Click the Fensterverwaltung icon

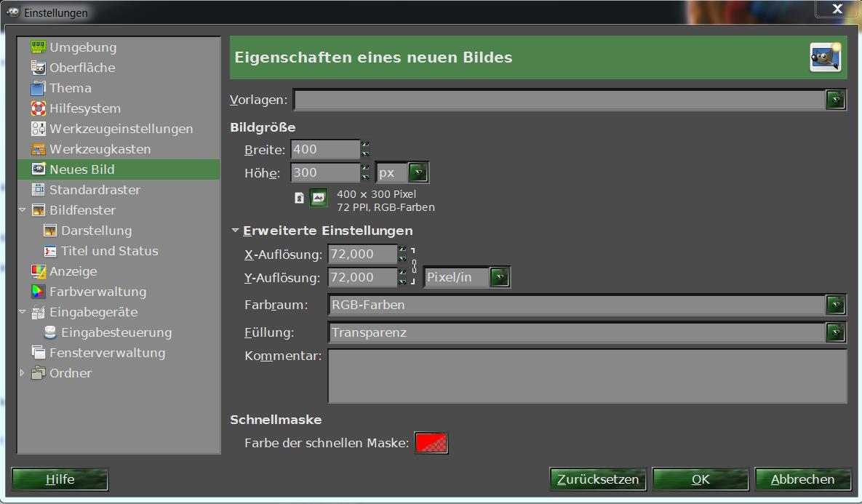[x=38, y=352]
